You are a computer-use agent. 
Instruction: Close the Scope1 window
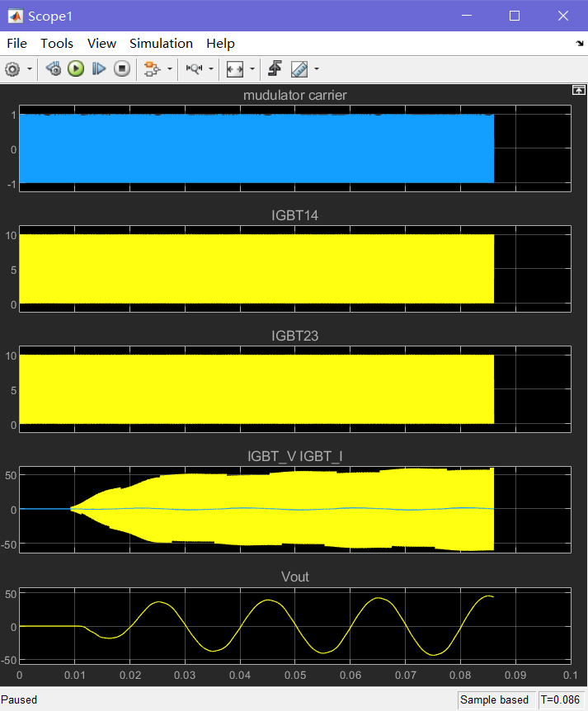563,16
